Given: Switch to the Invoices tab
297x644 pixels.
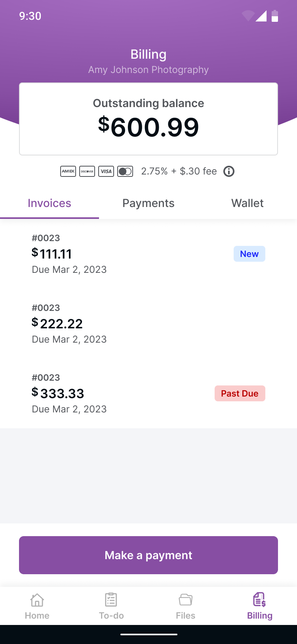Looking at the screenshot, I should coord(49,203).
